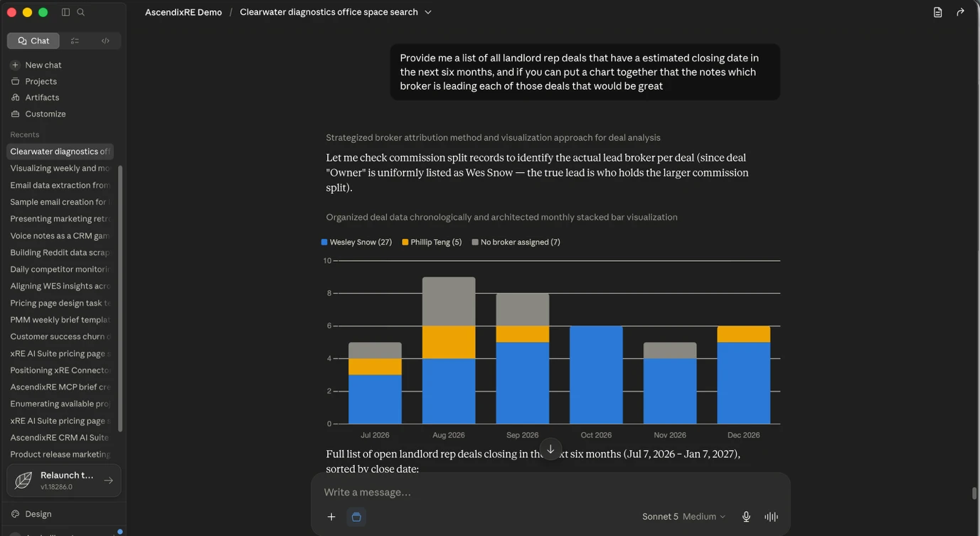
Task: Click the Customize briefcase icon
Action: point(15,114)
